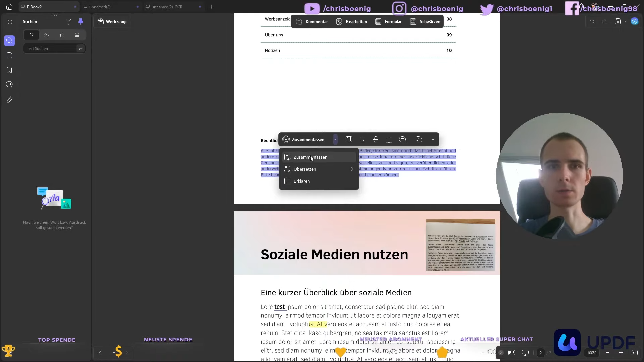Unpin the Suchen side panel

coord(80,21)
